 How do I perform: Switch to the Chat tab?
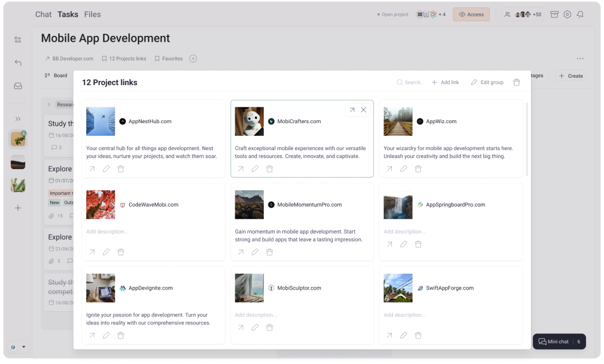point(43,15)
